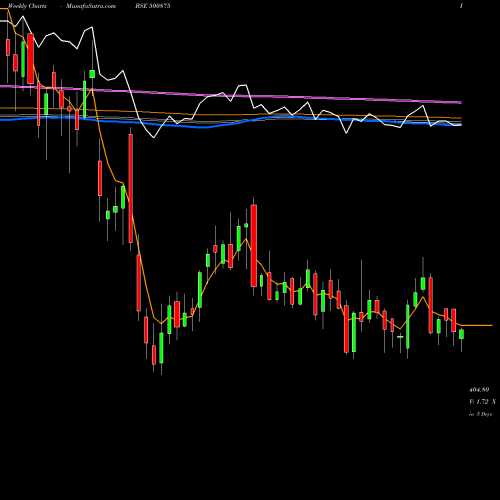500x500 pixels.
Task: Click the '404.89' price value
Action: click(x=479, y=390)
